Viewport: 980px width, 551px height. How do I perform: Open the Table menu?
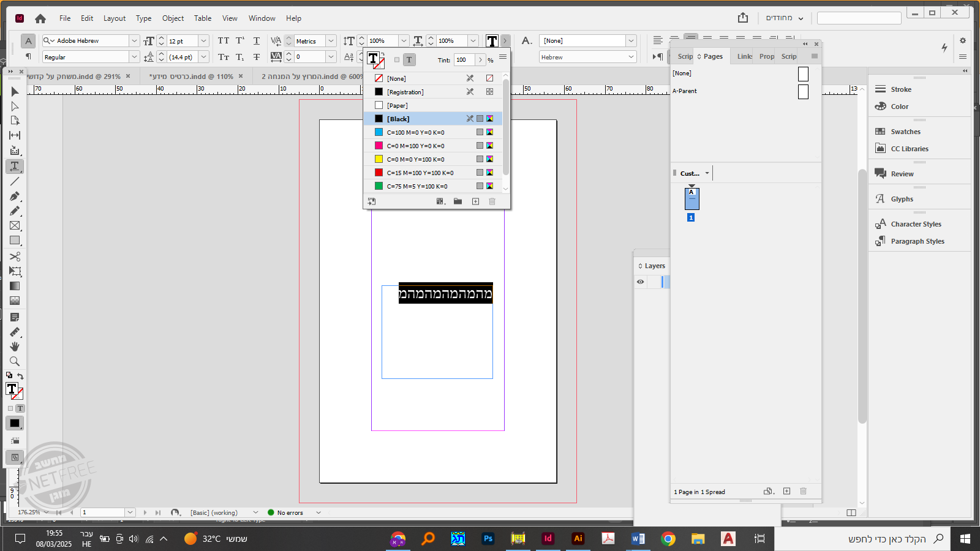point(203,18)
